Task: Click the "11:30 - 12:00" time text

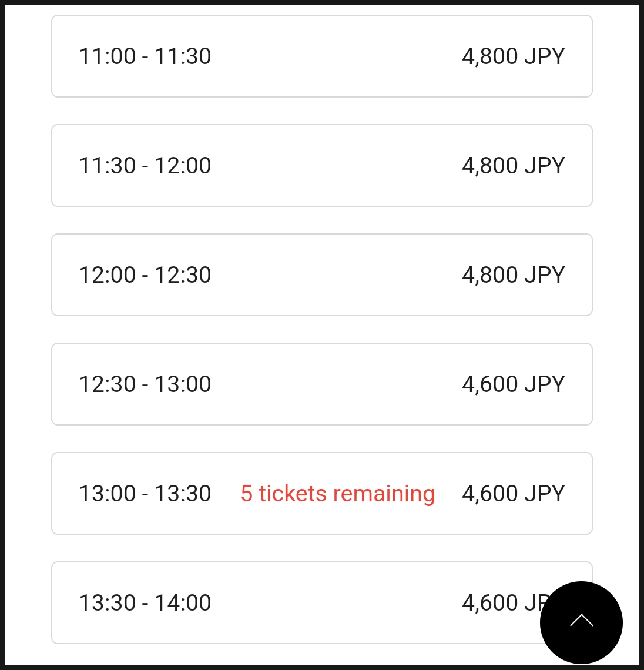Action: pyautogui.click(x=145, y=166)
